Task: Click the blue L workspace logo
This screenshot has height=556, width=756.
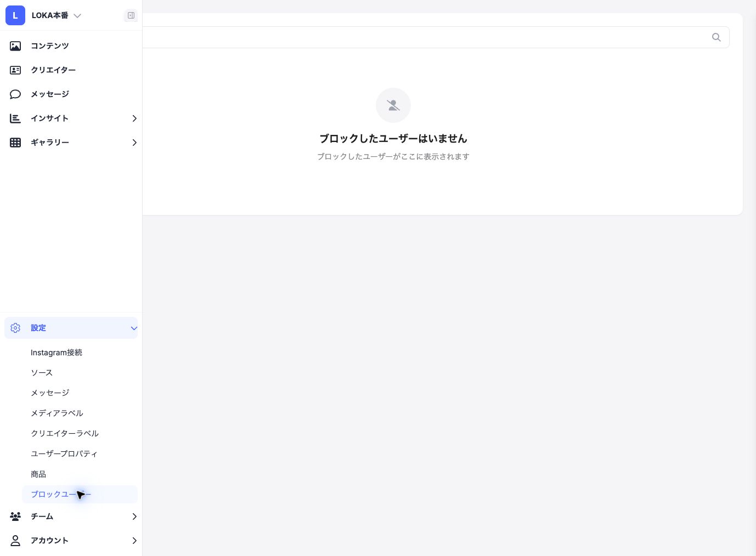Action: point(15,15)
